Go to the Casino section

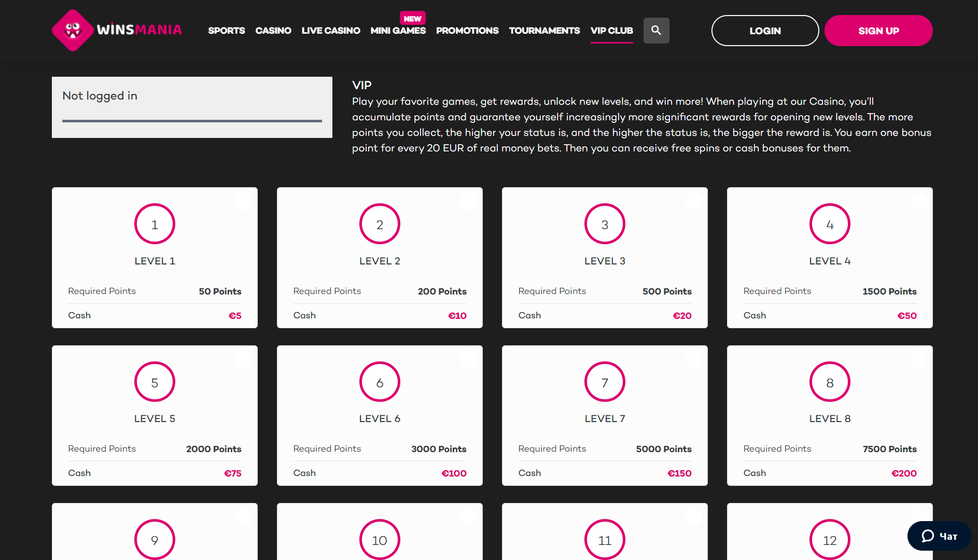coord(273,31)
